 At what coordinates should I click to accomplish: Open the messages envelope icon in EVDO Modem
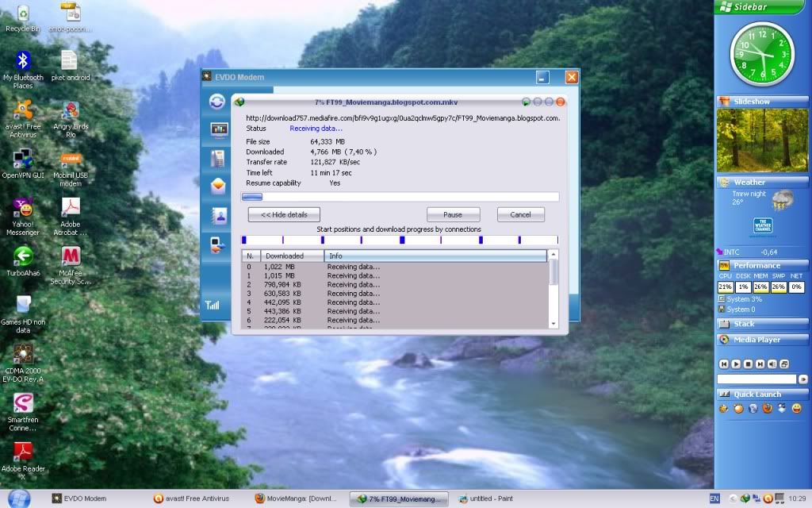pos(218,186)
